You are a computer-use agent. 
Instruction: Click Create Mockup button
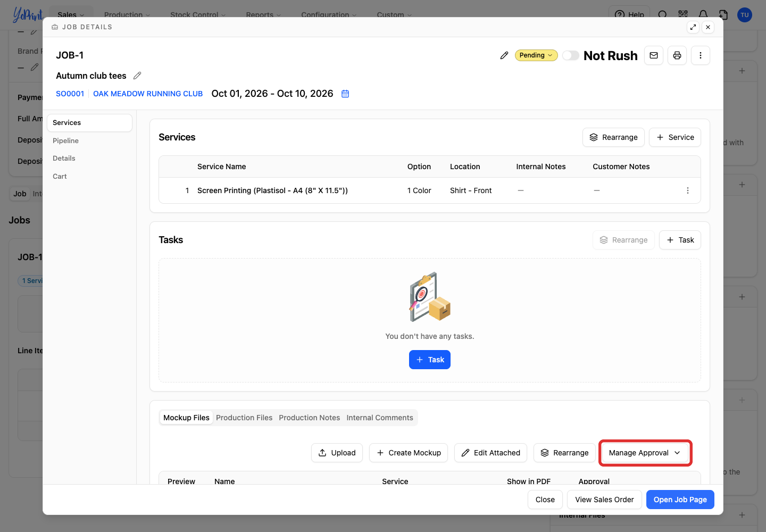pos(409,453)
